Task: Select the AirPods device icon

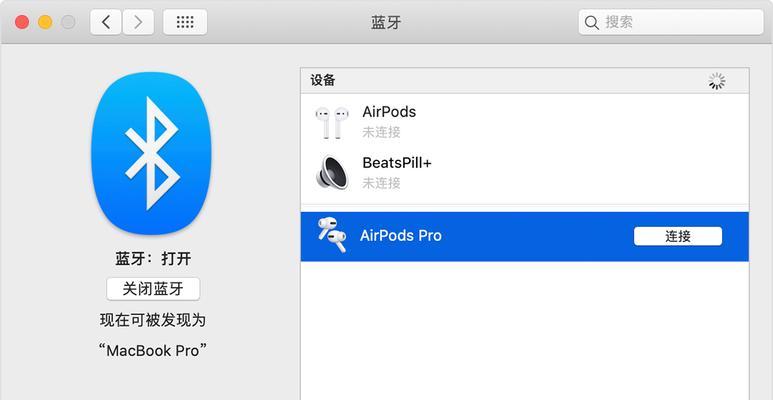Action: click(x=332, y=122)
